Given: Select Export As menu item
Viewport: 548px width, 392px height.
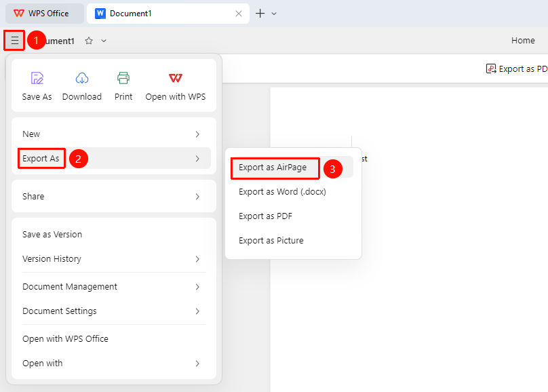Looking at the screenshot, I should (114, 159).
